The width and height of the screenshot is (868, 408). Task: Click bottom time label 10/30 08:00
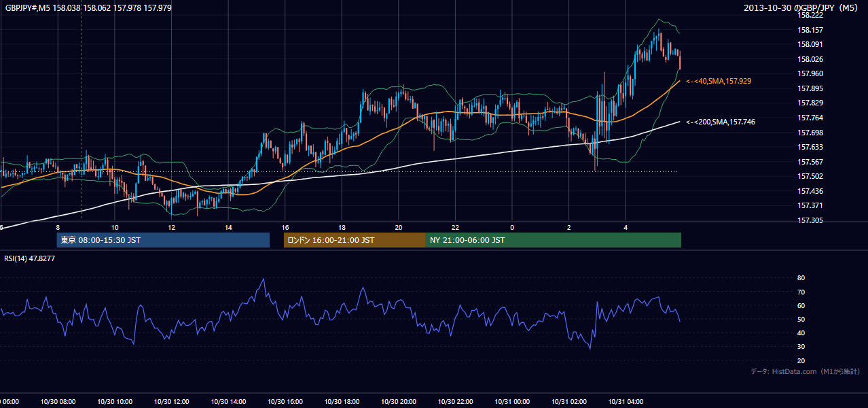[x=58, y=402]
